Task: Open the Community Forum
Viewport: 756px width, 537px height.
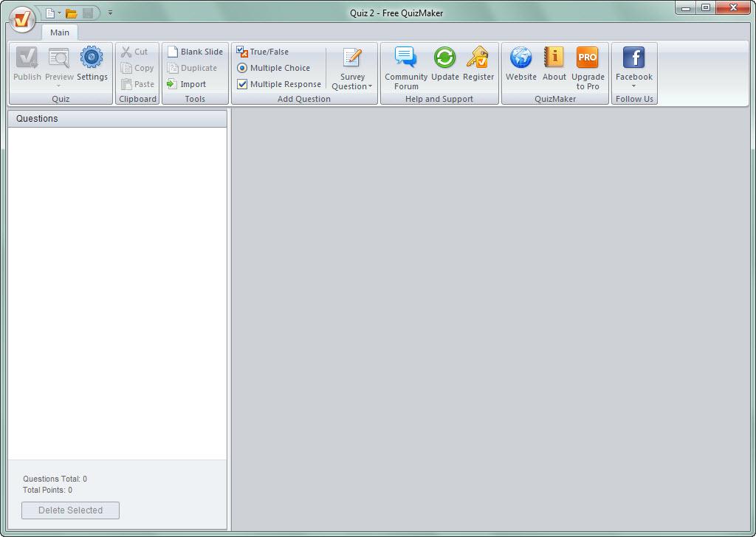Action: coord(406,69)
